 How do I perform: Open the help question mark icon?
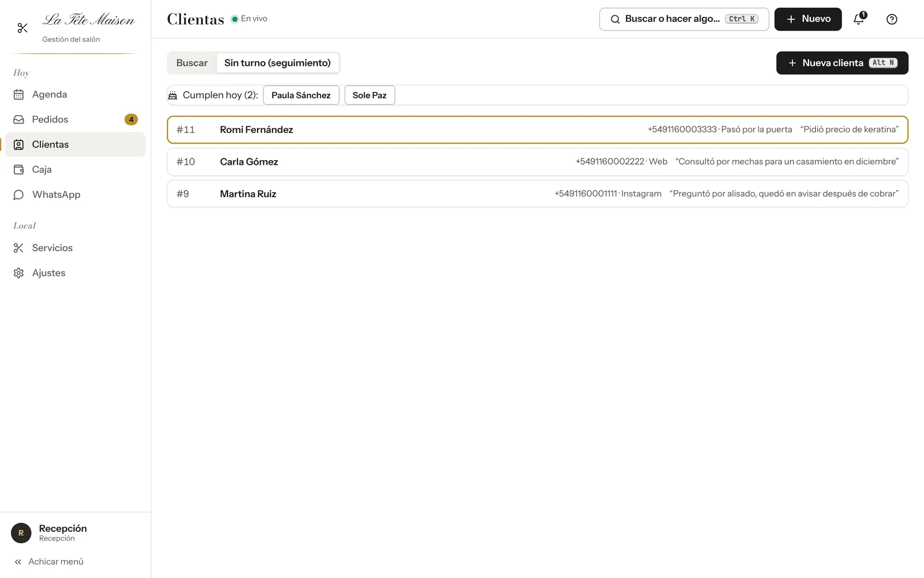point(892,19)
